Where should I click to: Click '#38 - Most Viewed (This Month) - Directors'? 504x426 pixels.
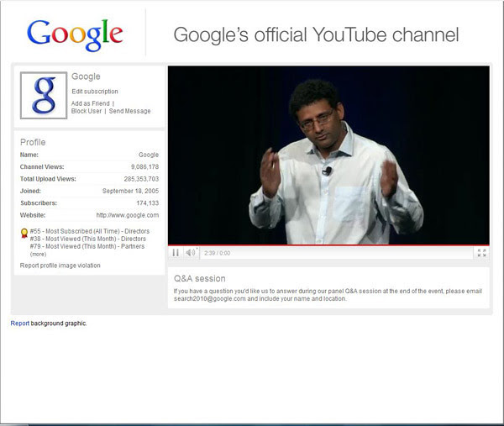click(88, 239)
